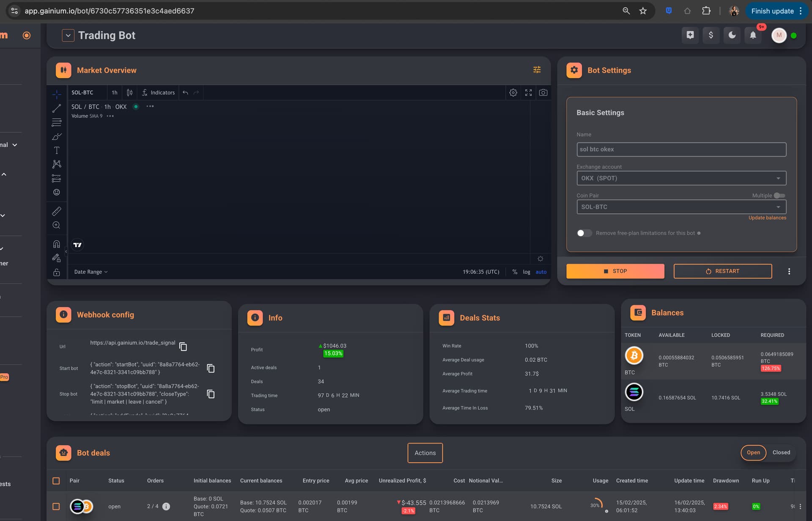812x521 pixels.
Task: Open chart settings gear icon
Action: point(513,93)
